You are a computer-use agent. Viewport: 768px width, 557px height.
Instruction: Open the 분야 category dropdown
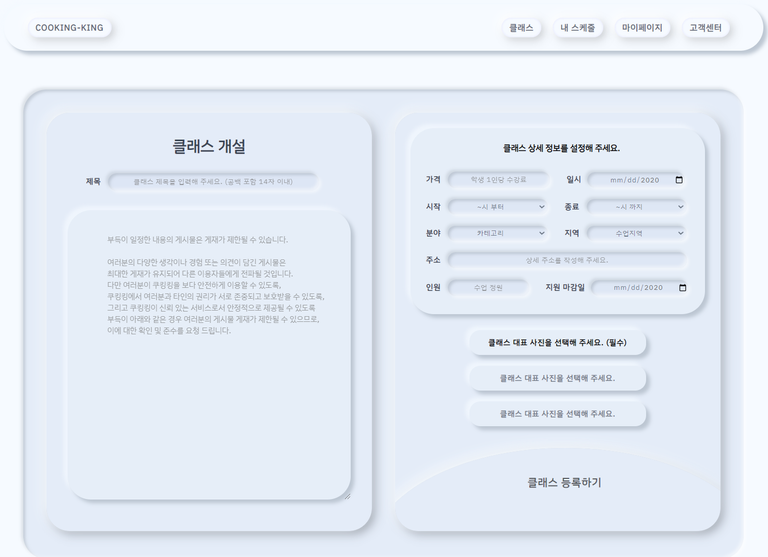point(498,233)
